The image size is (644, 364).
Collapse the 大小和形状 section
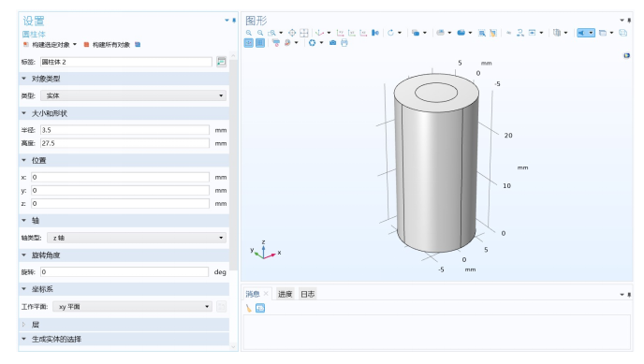23,113
